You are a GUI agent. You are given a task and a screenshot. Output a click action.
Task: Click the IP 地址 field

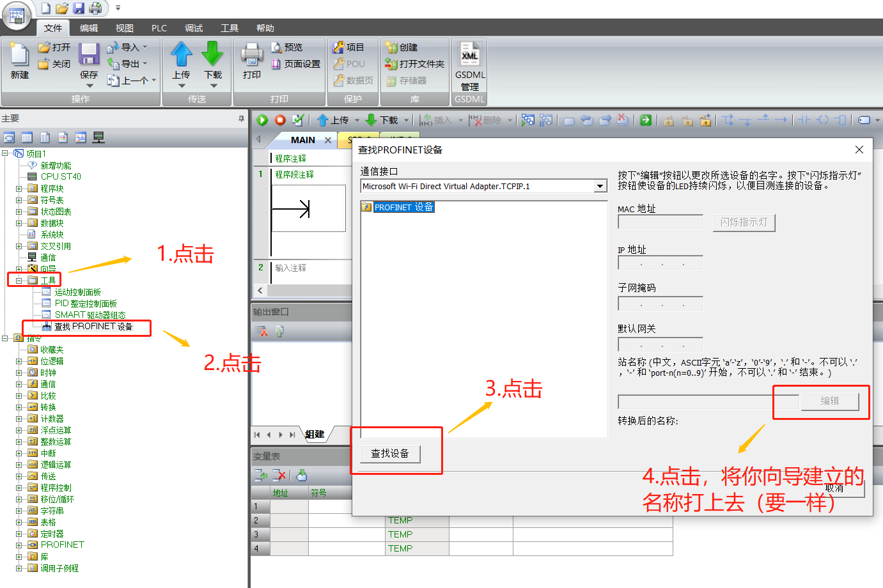coord(660,263)
